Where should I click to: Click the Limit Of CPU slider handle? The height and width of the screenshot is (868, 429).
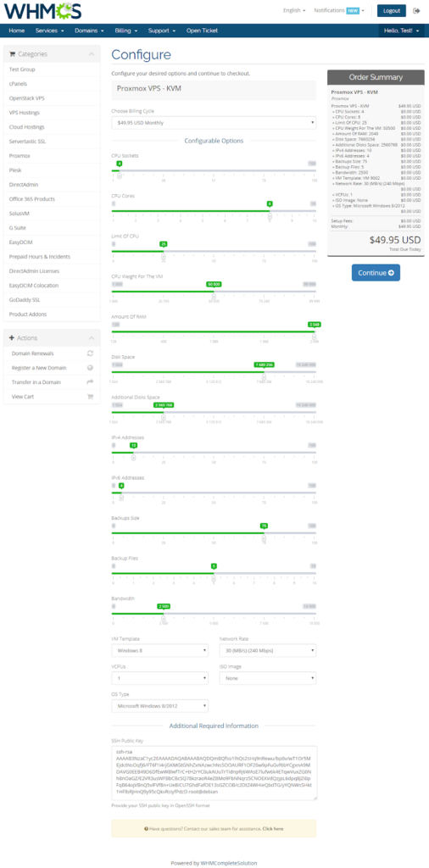[x=164, y=256]
